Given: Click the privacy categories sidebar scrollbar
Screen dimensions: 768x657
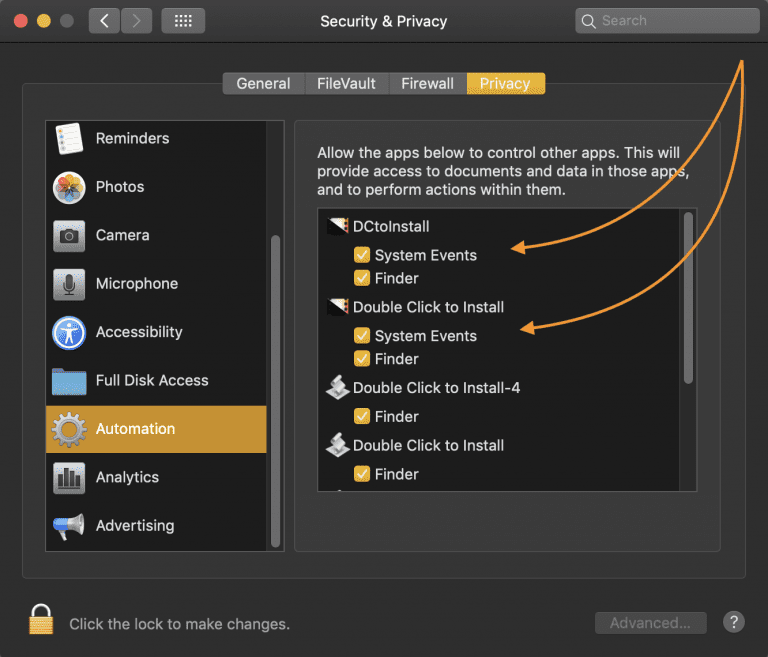Looking at the screenshot, I should pyautogui.click(x=275, y=391).
